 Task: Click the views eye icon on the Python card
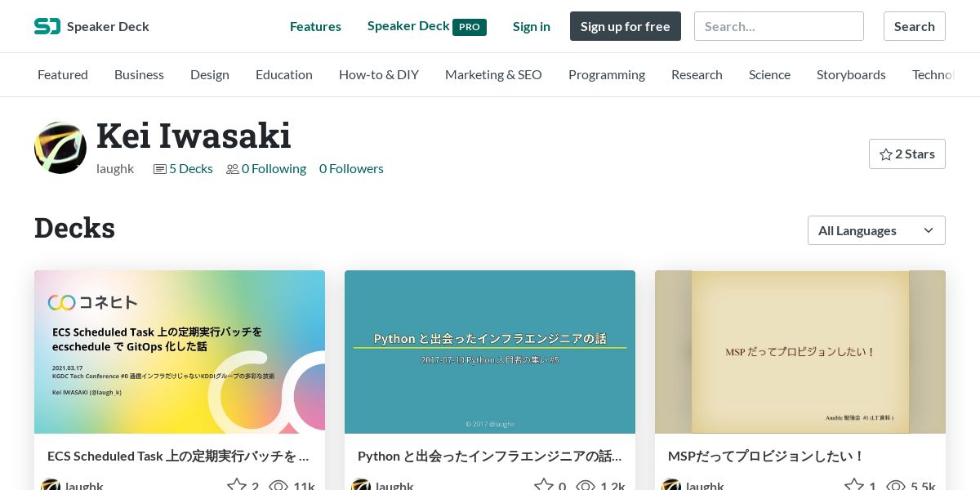point(586,486)
